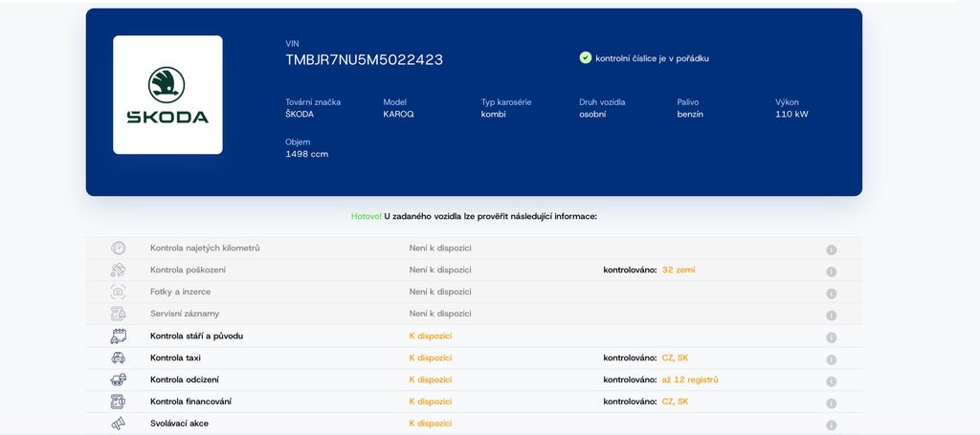This screenshot has width=980, height=435.
Task: Click the calendar car icon for Kontrola stáří a původu
Action: click(118, 336)
